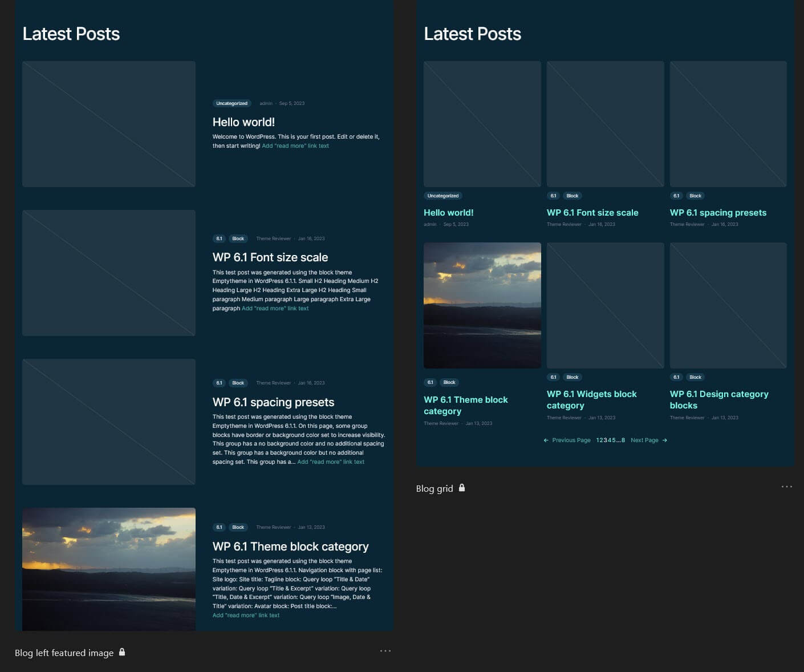Click the Block tag on WP 6.1 Font size scale
Viewport: 804px width, 672px height.
pyautogui.click(x=572, y=196)
